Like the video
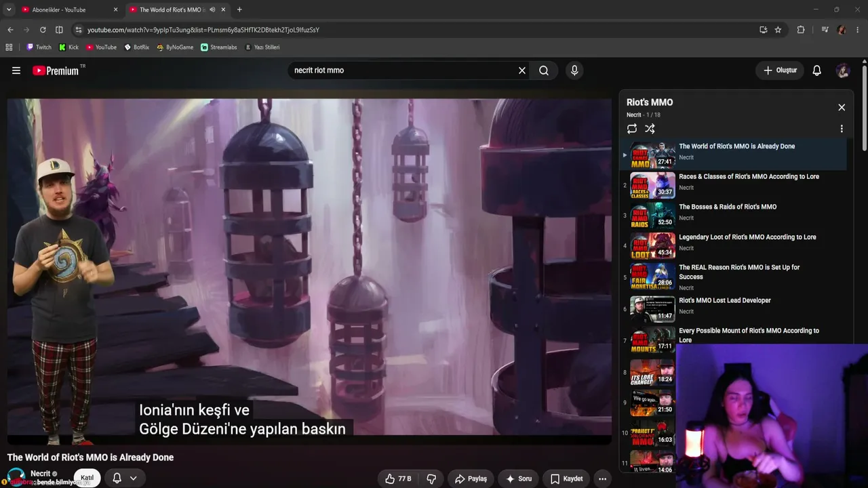The height and width of the screenshot is (488, 868). (x=398, y=479)
